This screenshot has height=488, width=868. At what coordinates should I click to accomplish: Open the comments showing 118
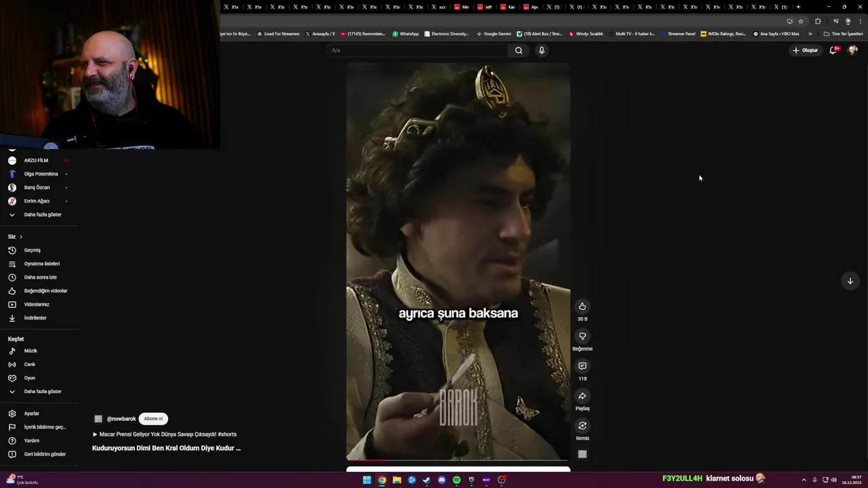(x=582, y=366)
